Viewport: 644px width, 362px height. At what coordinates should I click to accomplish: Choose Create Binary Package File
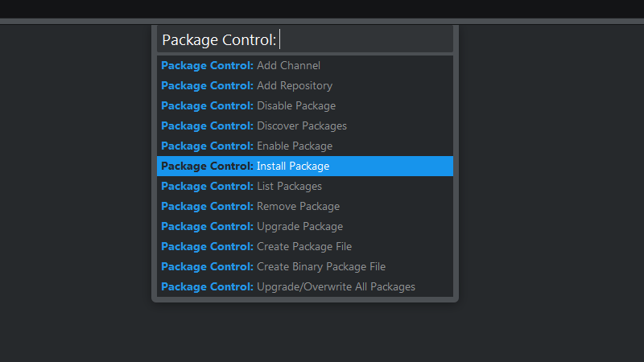point(304,267)
